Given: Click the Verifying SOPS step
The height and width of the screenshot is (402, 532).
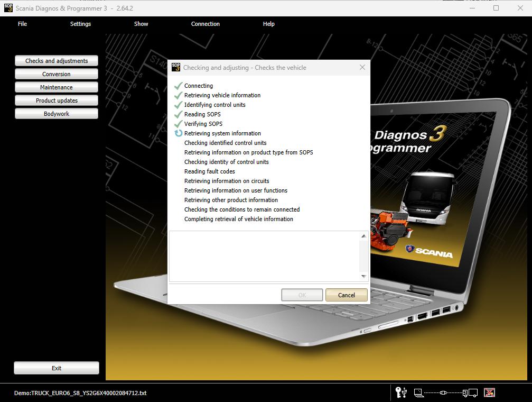Looking at the screenshot, I should click(203, 124).
